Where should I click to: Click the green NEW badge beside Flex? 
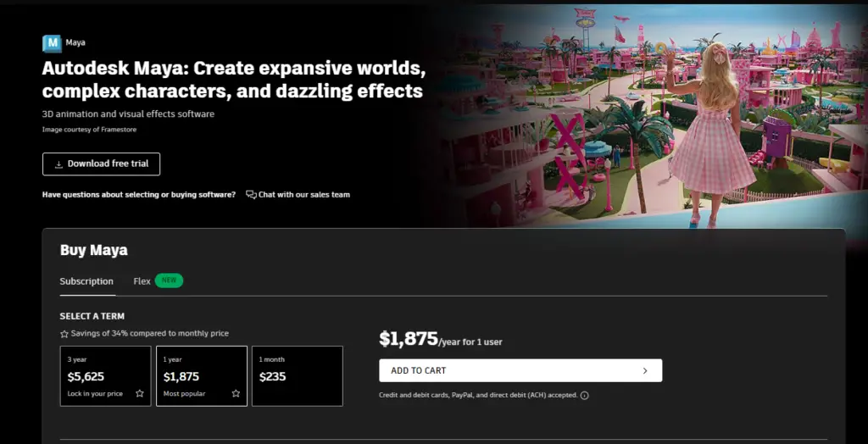pos(169,281)
